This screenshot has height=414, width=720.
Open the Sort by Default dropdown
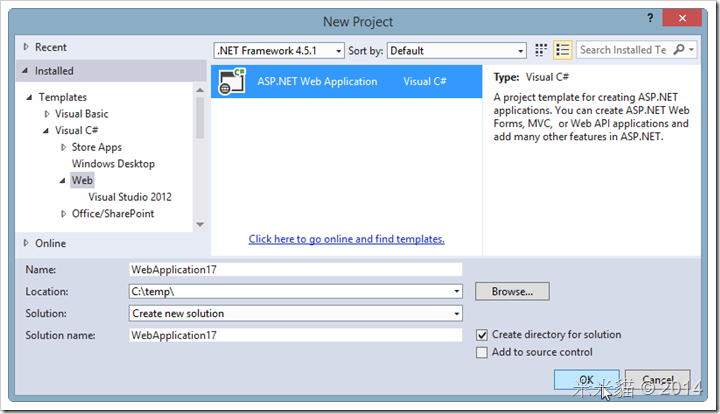520,51
